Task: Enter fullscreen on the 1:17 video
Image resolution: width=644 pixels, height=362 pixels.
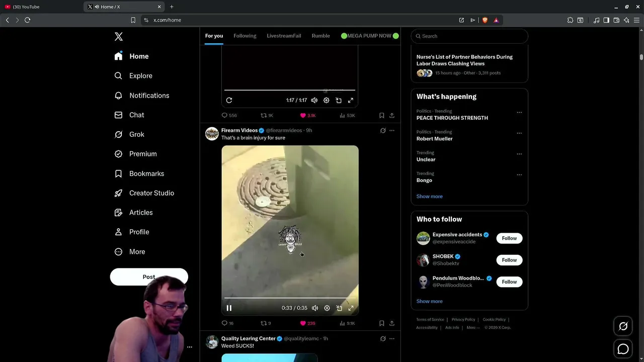Action: tap(351, 100)
